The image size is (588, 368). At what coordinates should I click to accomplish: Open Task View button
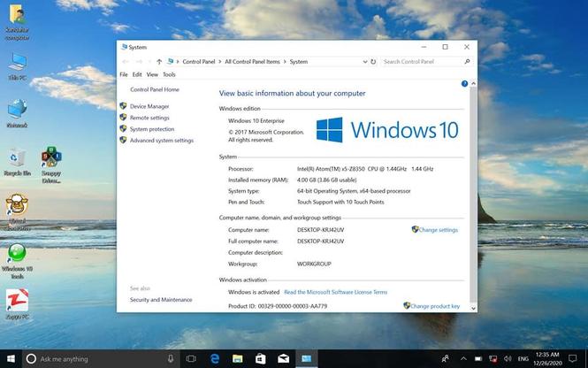[191, 358]
